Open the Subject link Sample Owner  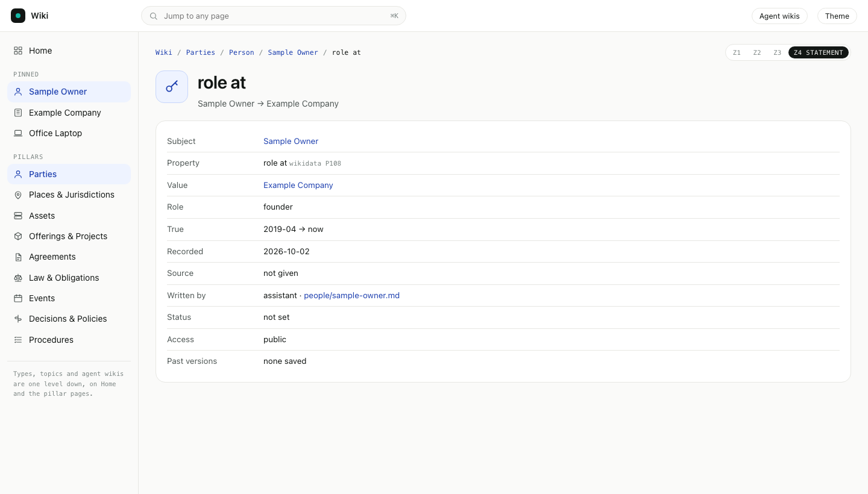click(x=291, y=141)
